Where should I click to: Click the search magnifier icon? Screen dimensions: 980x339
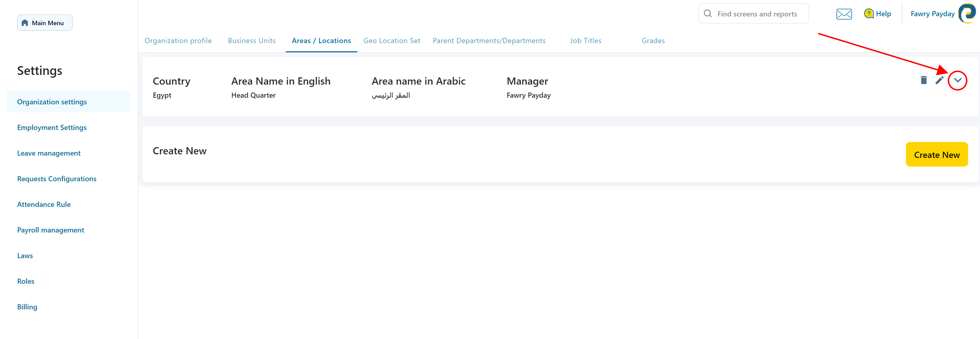click(708, 14)
